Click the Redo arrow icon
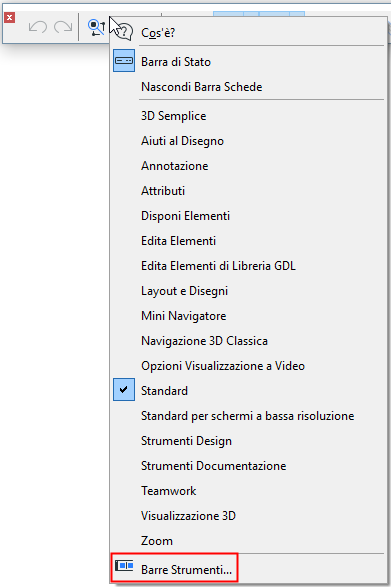 point(63,27)
